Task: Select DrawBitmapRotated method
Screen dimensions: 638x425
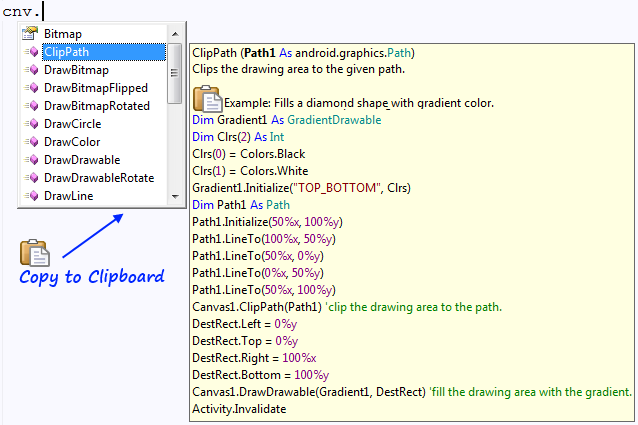Action: [x=97, y=106]
